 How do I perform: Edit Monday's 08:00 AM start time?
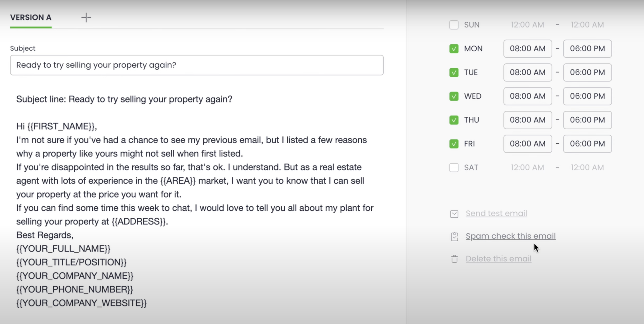(x=527, y=48)
